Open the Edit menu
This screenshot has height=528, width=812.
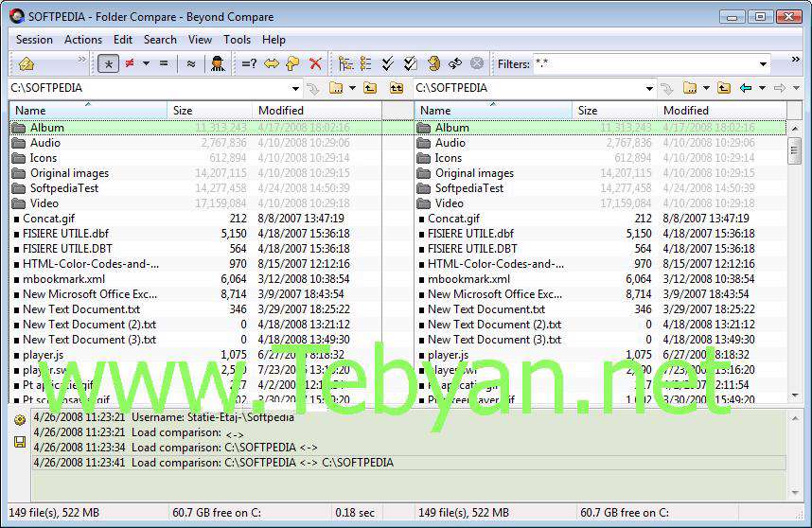pos(123,40)
